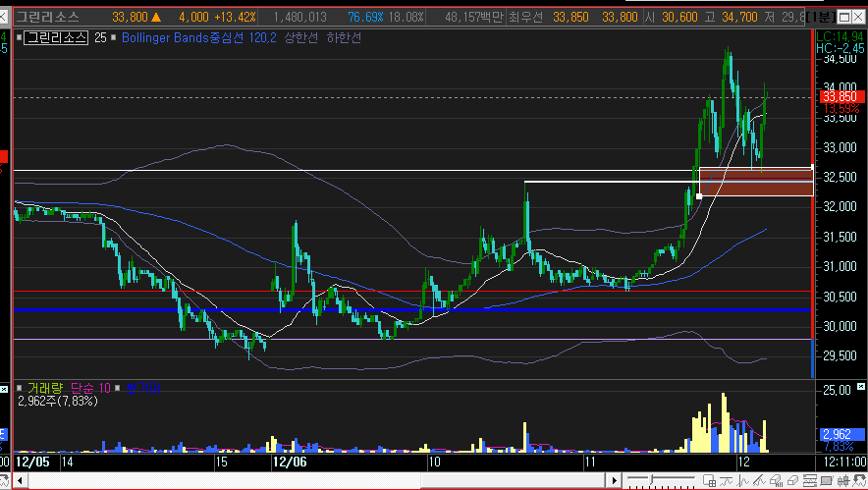Viewport: 868px width, 490px height.
Task: Click the thick blue horizontal support line
Action: 412,309
